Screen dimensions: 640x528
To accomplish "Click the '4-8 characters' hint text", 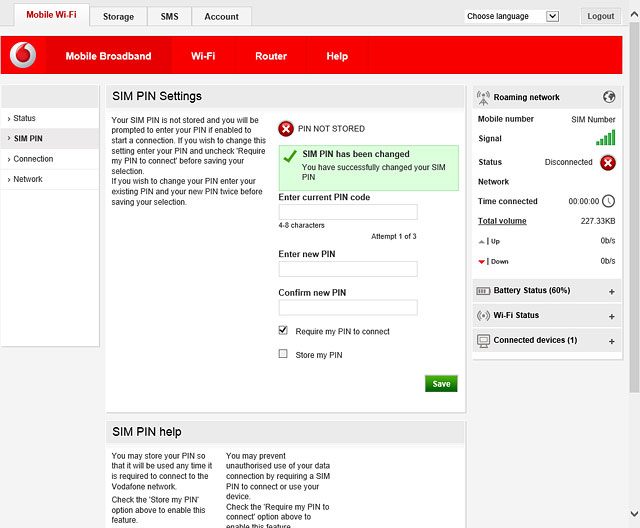I will (x=302, y=225).
